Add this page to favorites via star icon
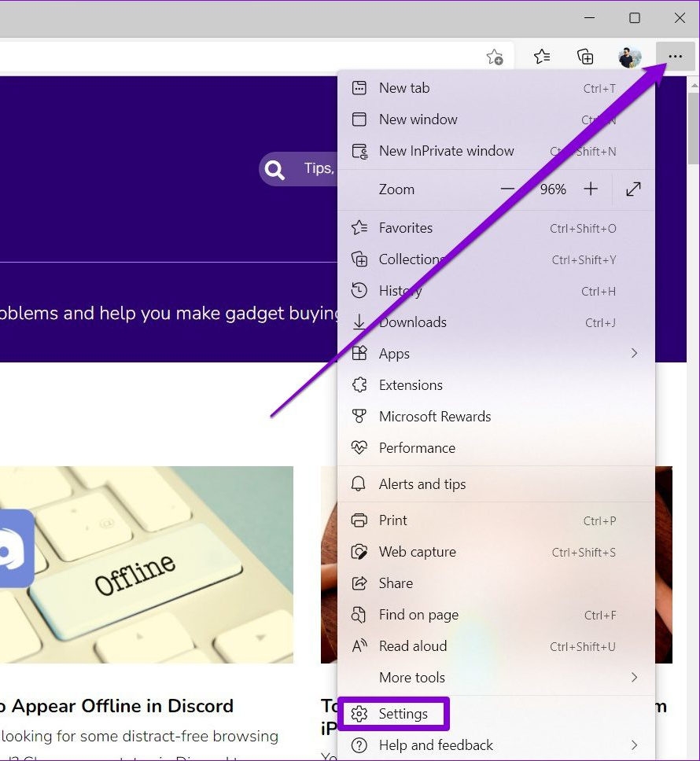 click(495, 57)
